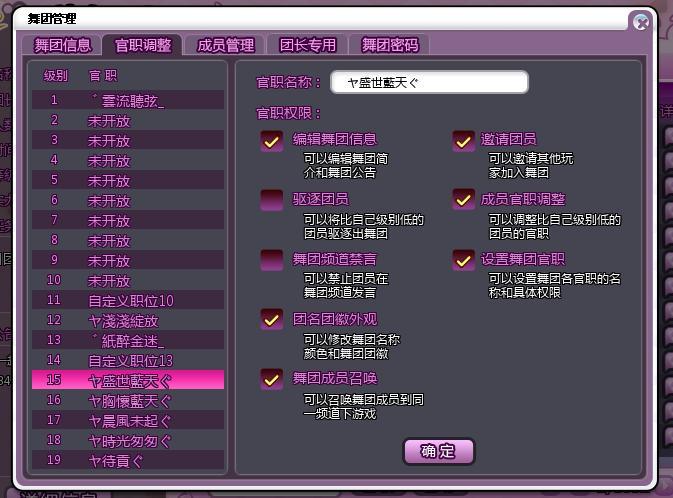The height and width of the screenshot is (498, 673).
Task: Uncheck the 编辑舞团信息 permission checkbox
Action: (x=271, y=141)
